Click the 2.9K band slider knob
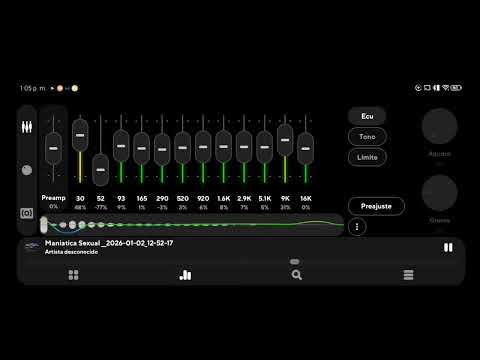The image size is (480, 360). coord(244,147)
